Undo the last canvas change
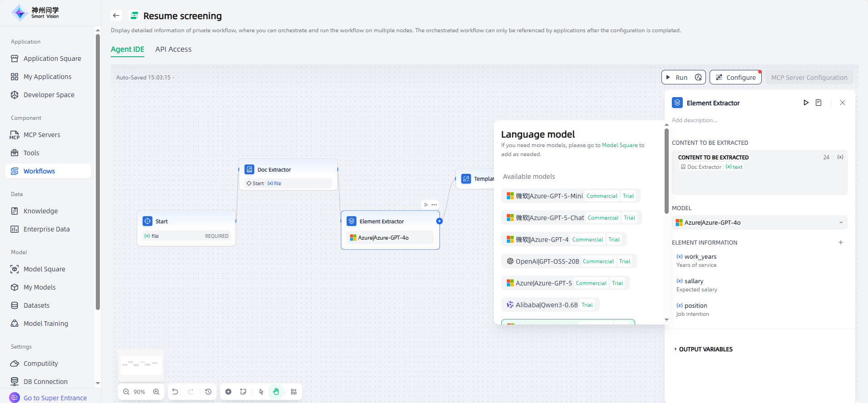 pos(175,392)
